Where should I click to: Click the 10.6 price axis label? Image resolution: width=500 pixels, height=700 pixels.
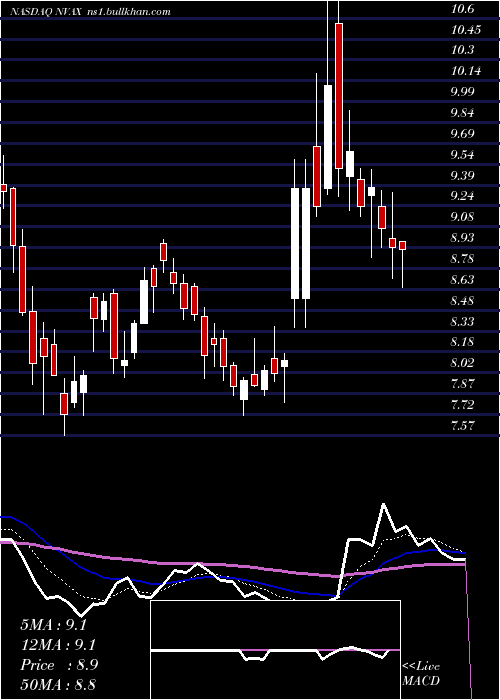[x=463, y=9]
